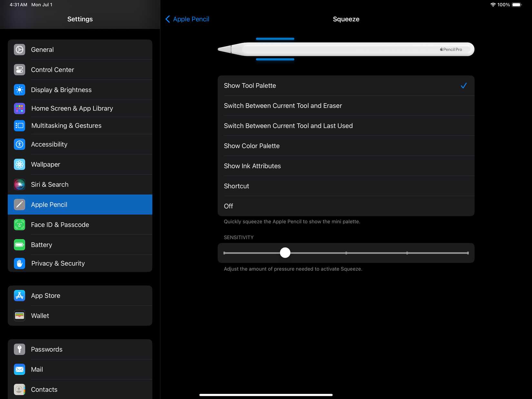Open App Store settings
The image size is (532, 399).
pyautogui.click(x=80, y=296)
